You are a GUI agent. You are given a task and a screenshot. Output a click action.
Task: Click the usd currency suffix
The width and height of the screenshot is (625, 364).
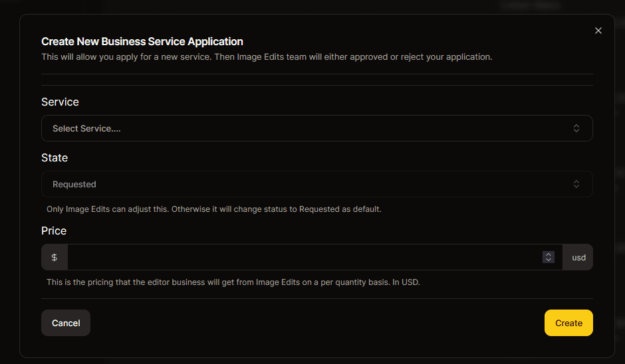tap(578, 257)
